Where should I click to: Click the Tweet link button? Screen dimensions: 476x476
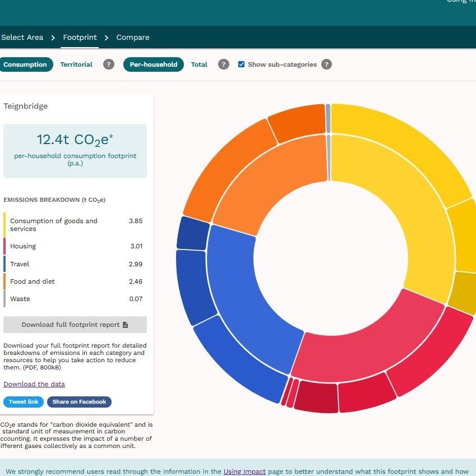tap(23, 402)
